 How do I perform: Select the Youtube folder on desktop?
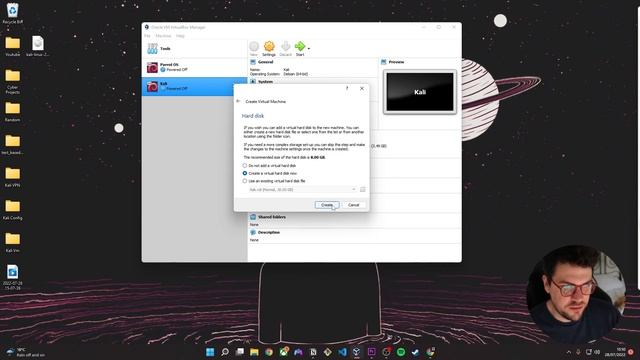click(x=13, y=46)
